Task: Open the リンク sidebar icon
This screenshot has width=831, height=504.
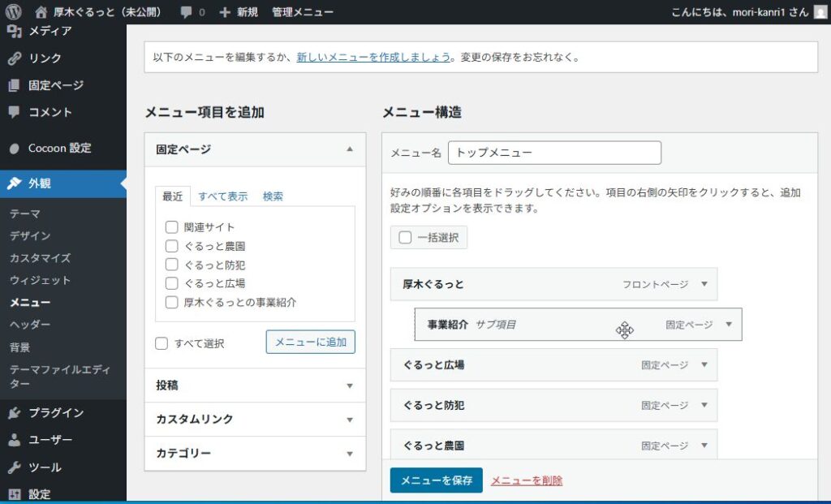Action: pos(15,58)
